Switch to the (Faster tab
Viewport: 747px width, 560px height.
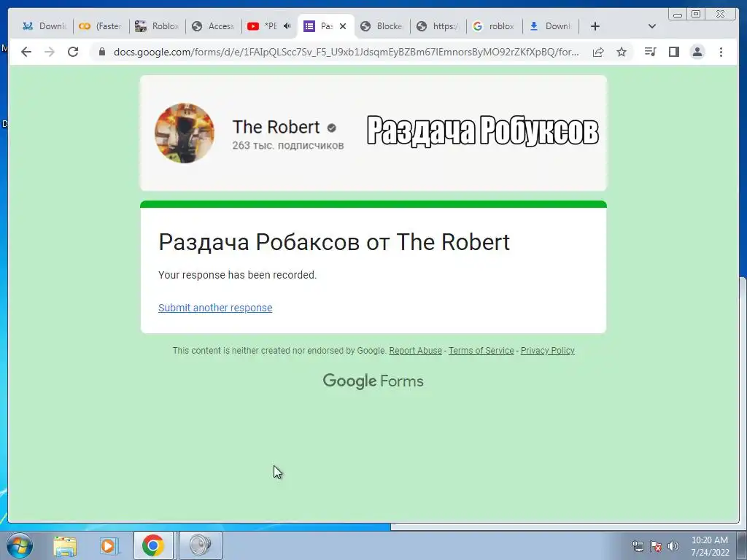pos(101,26)
